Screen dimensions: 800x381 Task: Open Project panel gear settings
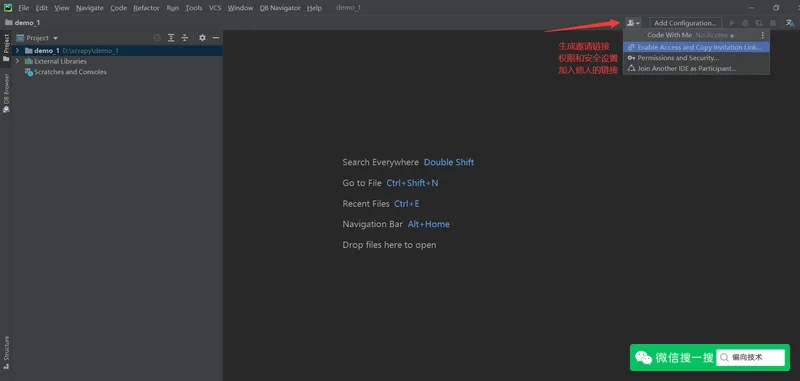click(x=202, y=38)
